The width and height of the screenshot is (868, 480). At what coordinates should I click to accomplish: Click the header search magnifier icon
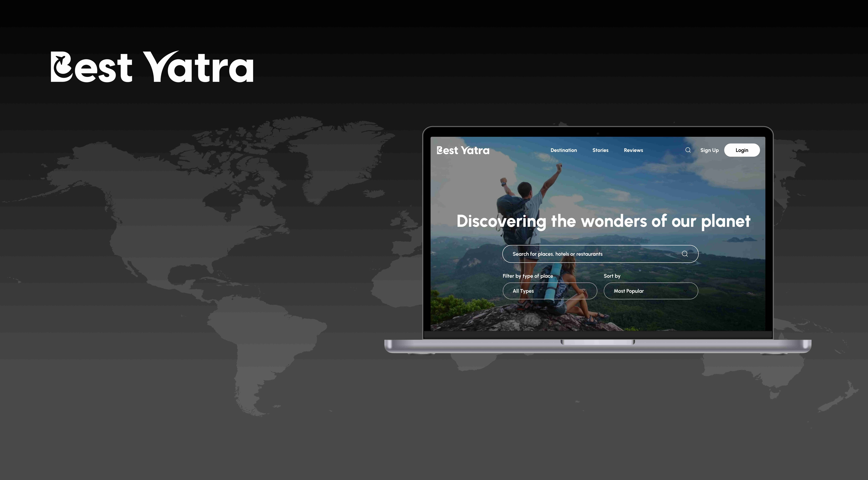pyautogui.click(x=688, y=150)
